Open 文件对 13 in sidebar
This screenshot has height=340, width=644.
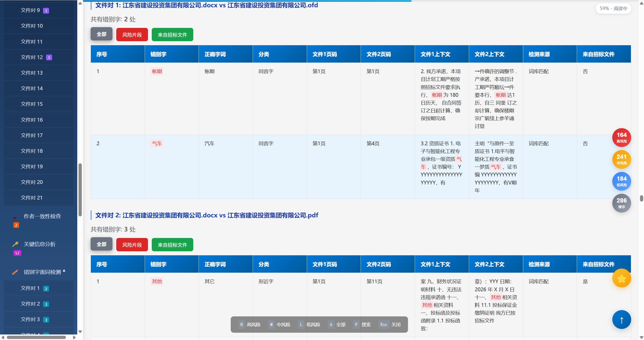39,73
